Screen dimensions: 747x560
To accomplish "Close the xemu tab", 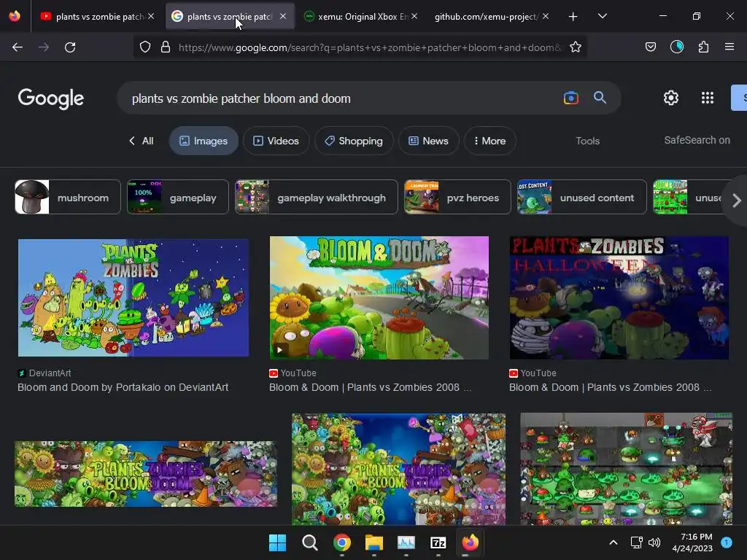I will pyautogui.click(x=414, y=16).
